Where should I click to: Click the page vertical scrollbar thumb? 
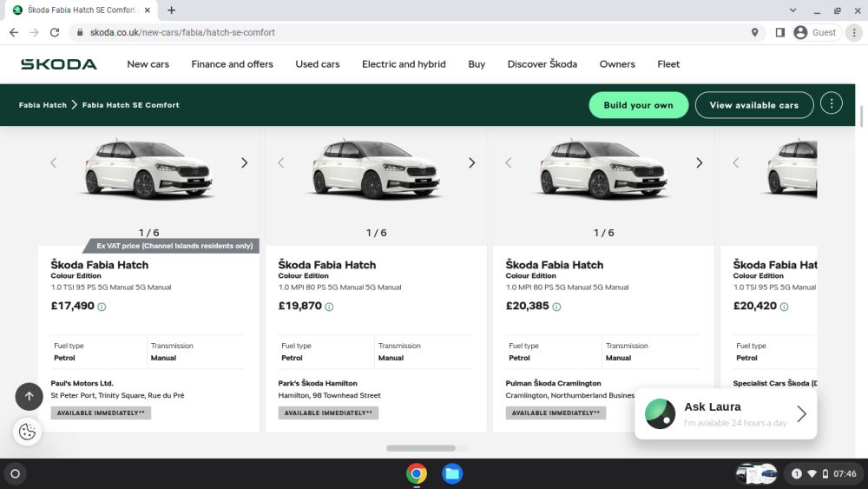coord(861,116)
